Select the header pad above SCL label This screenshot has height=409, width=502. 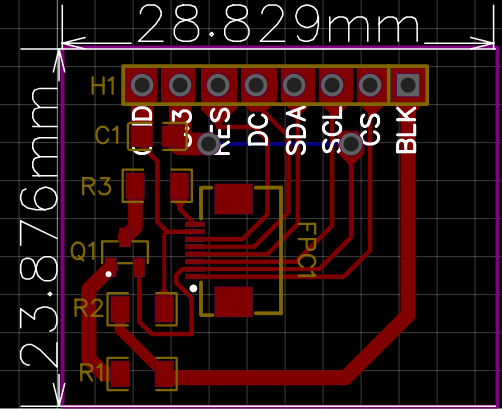point(332,85)
